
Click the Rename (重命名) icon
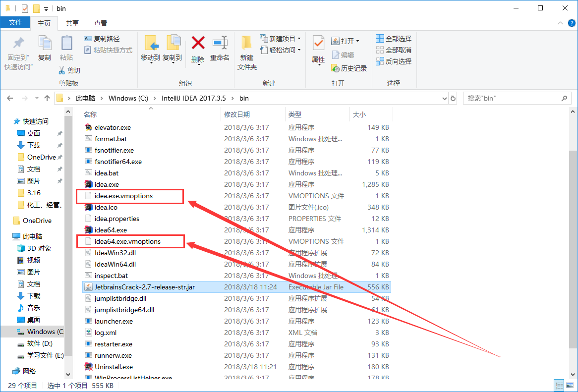[x=220, y=43]
